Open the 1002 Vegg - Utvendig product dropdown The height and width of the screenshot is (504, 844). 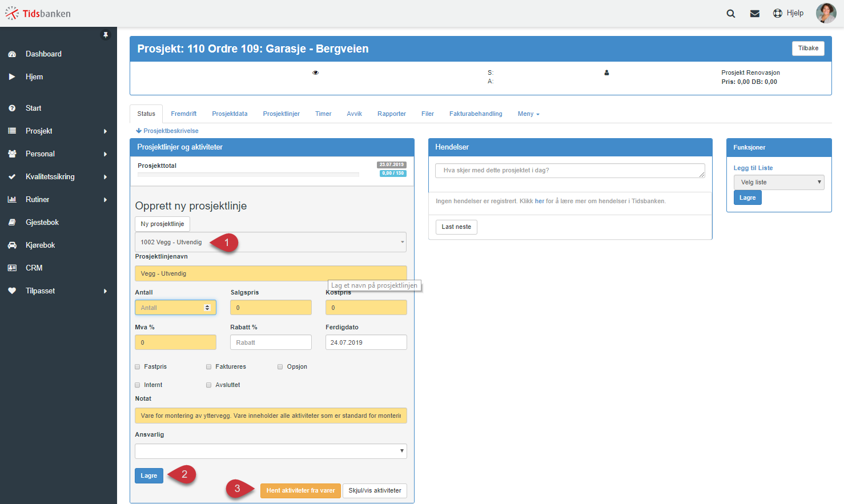point(271,242)
